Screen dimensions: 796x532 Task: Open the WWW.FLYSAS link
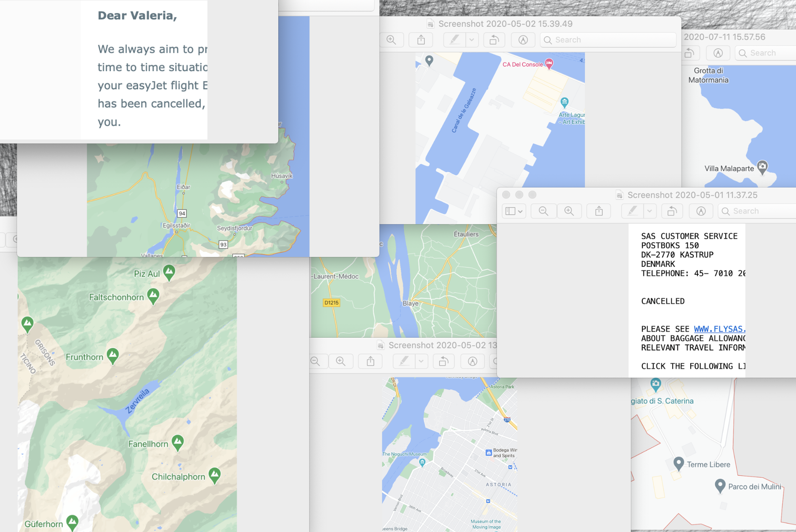click(x=719, y=329)
